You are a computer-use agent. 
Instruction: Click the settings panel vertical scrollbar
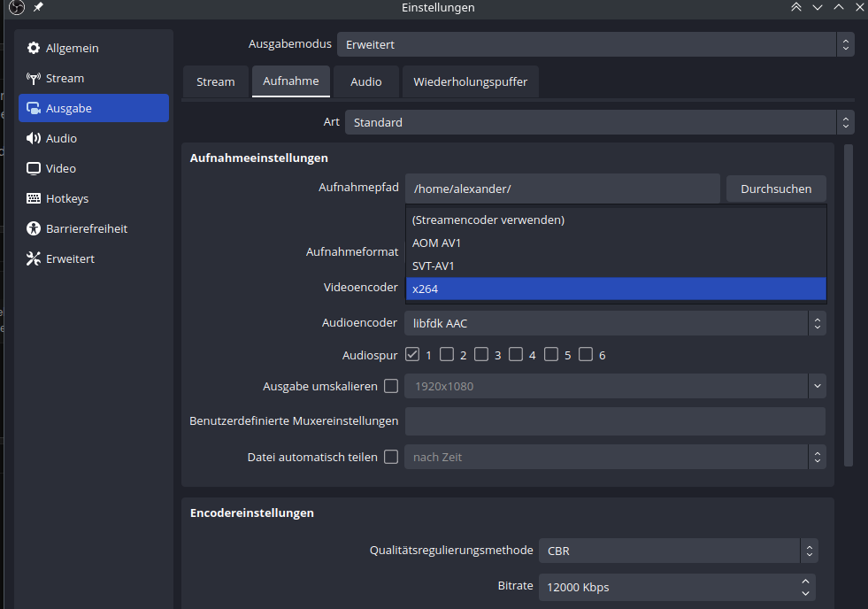pyautogui.click(x=848, y=305)
